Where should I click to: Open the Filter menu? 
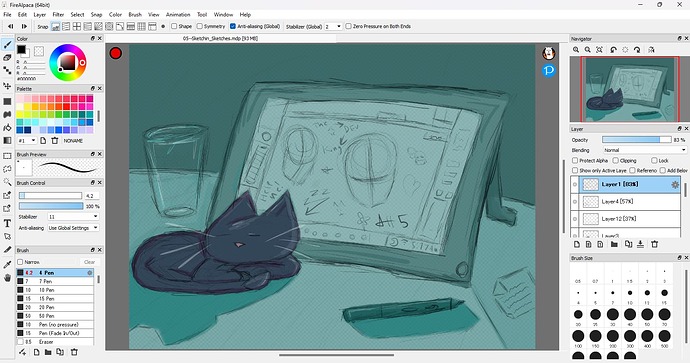(58, 15)
